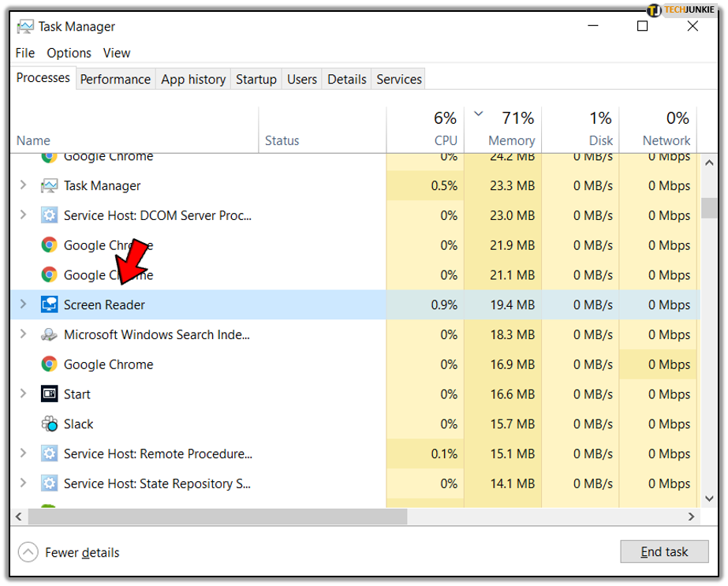Sort by the Name column header
The image size is (728, 586).
(134, 130)
